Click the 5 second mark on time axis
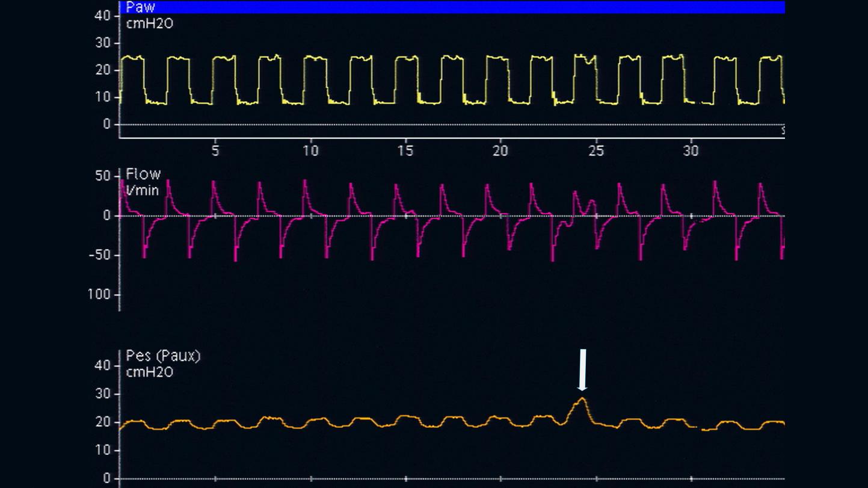 (215, 151)
